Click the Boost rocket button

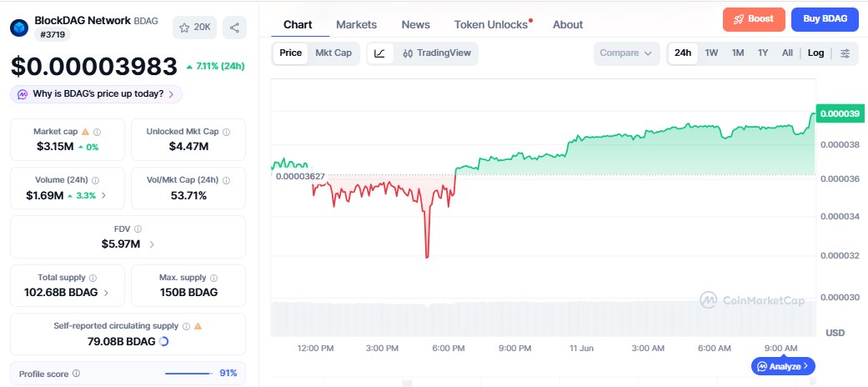click(x=754, y=19)
